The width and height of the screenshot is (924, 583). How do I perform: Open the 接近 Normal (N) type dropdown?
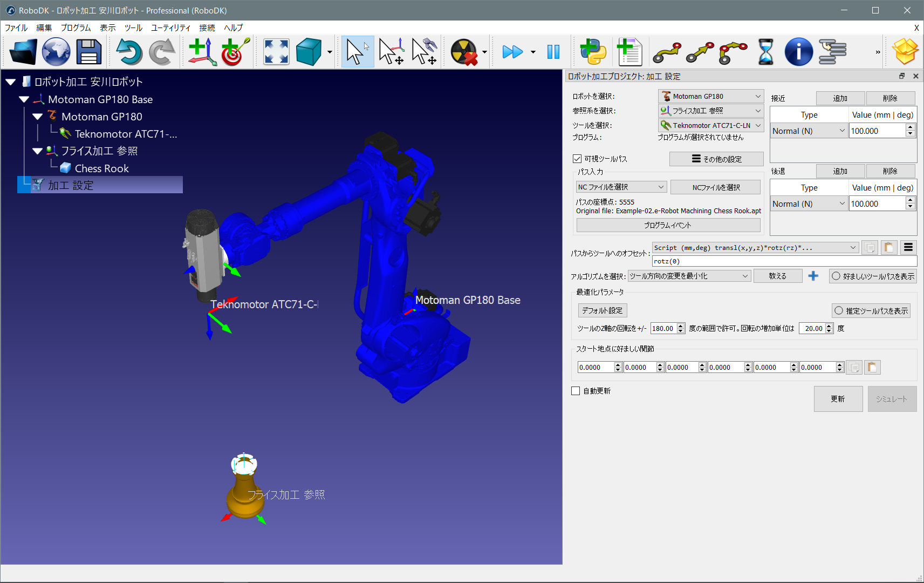pos(809,131)
